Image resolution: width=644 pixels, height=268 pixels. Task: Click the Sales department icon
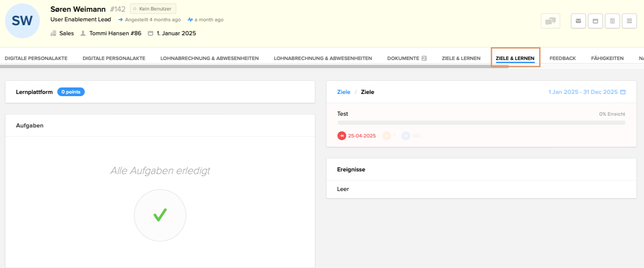53,33
